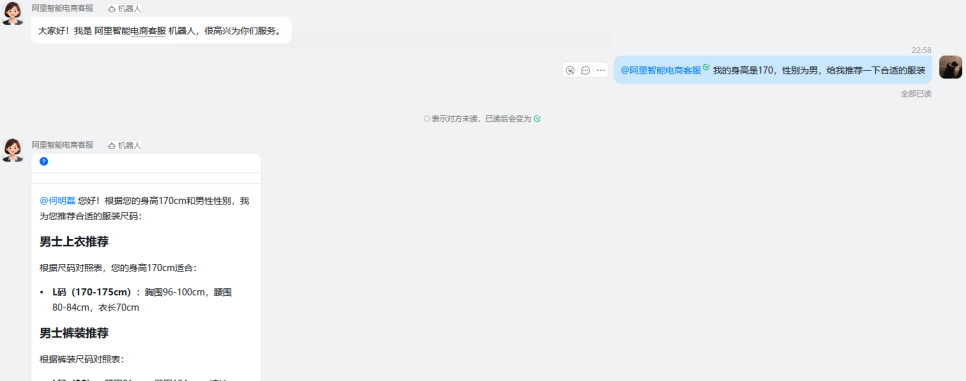Screen dimensions: 966x381
Task: Click the bot name above the greeting message
Action: click(63, 8)
